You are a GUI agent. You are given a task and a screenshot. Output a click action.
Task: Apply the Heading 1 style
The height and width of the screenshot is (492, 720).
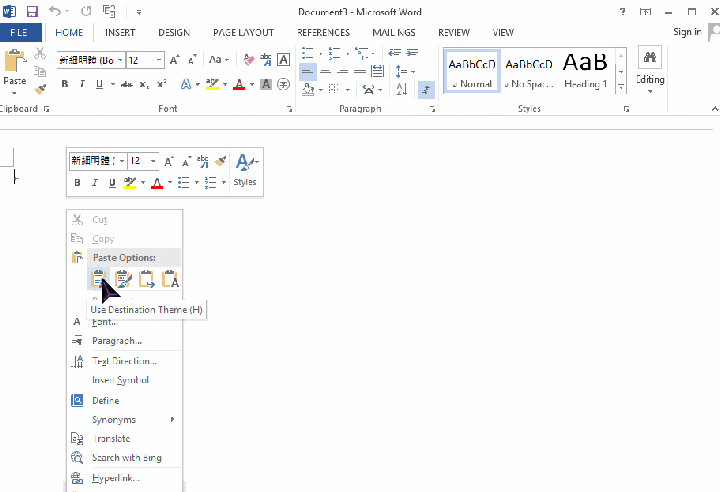[x=585, y=71]
